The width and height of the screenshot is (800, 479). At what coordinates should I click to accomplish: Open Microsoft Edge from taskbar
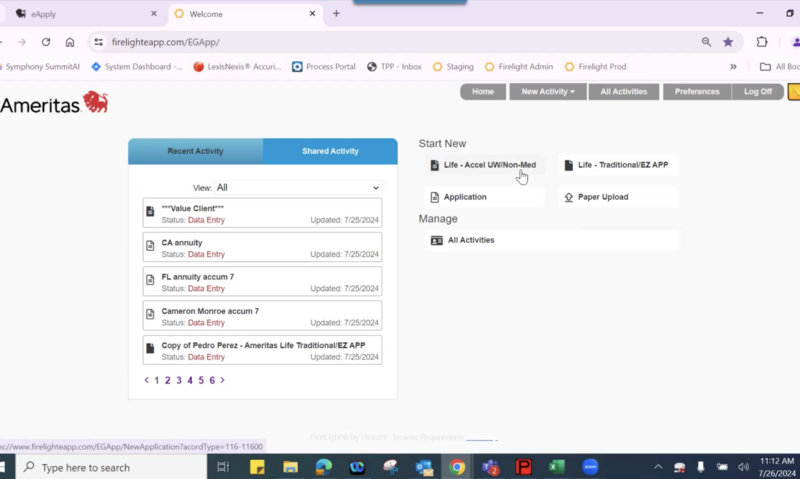tap(323, 467)
